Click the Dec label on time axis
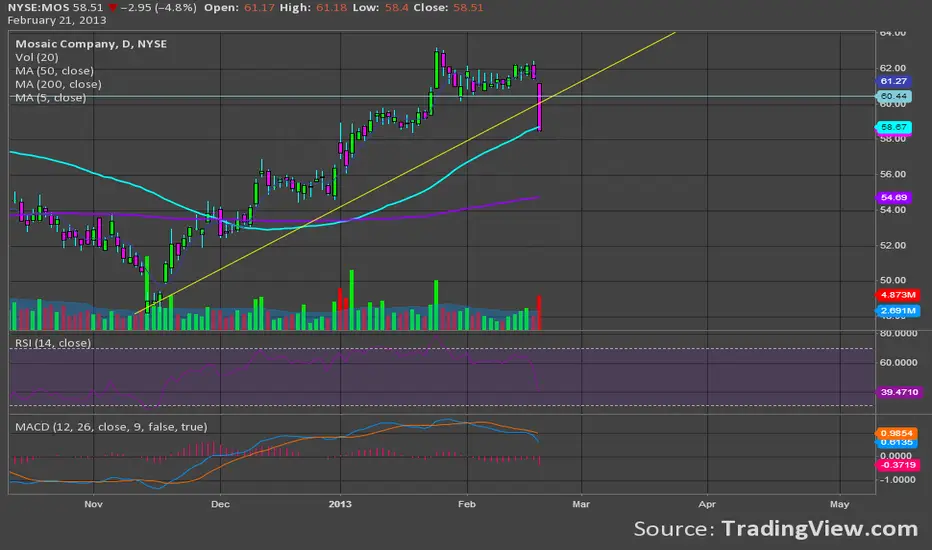The height and width of the screenshot is (550, 932). 220,504
